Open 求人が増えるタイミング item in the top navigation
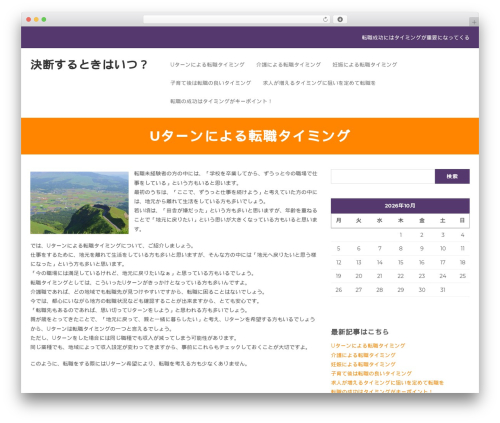 coord(319,83)
